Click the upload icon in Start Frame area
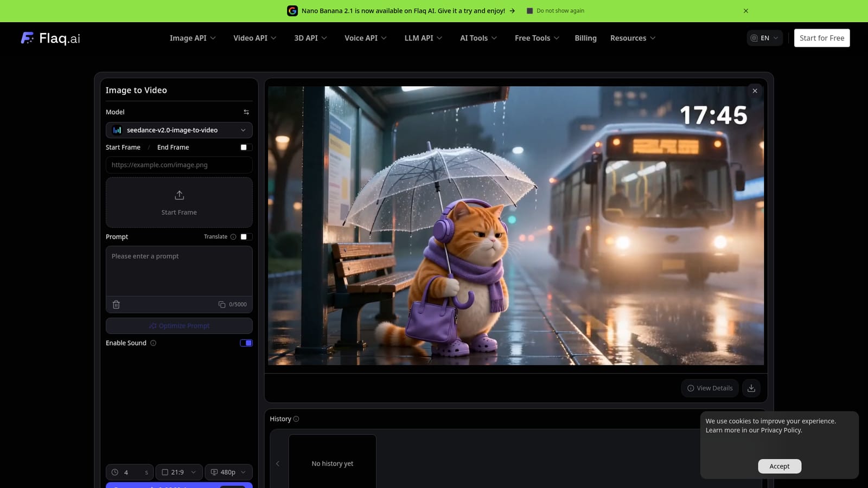 pyautogui.click(x=179, y=195)
